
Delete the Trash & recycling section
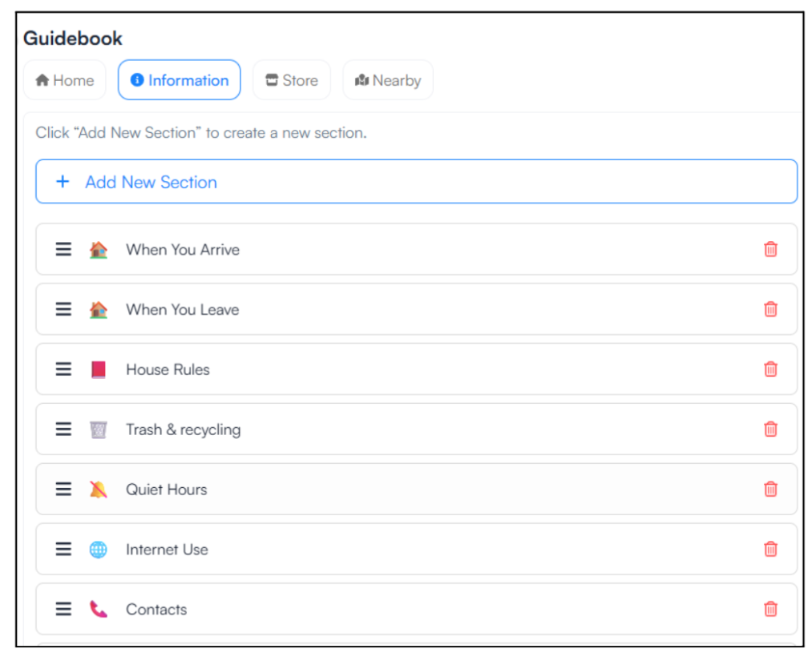[x=770, y=429]
